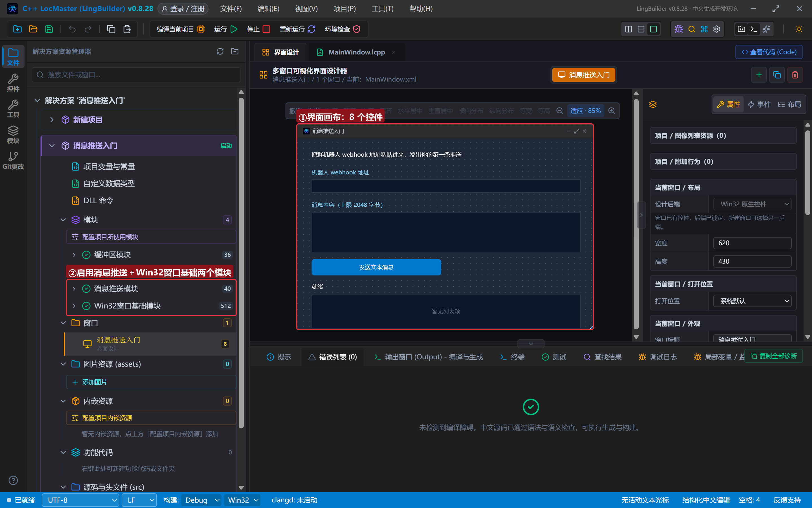Select the single pane layout toggle
Screen dimensions: 812x508
coord(653,29)
